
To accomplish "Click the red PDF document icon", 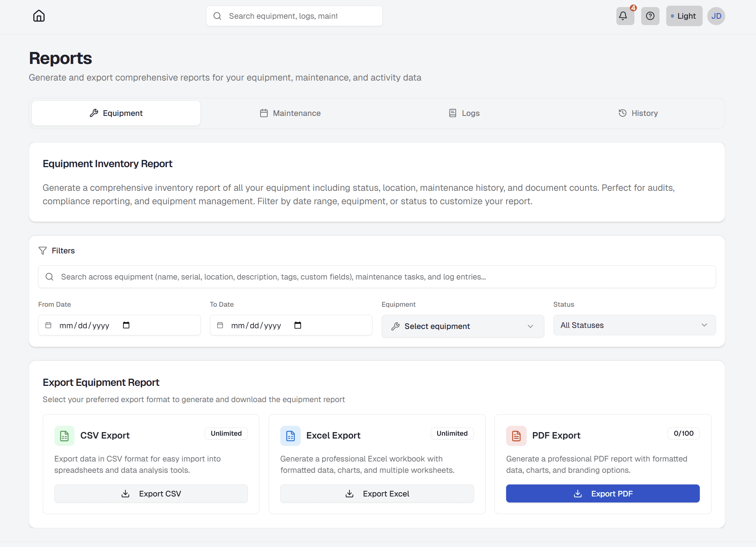I will (x=516, y=436).
